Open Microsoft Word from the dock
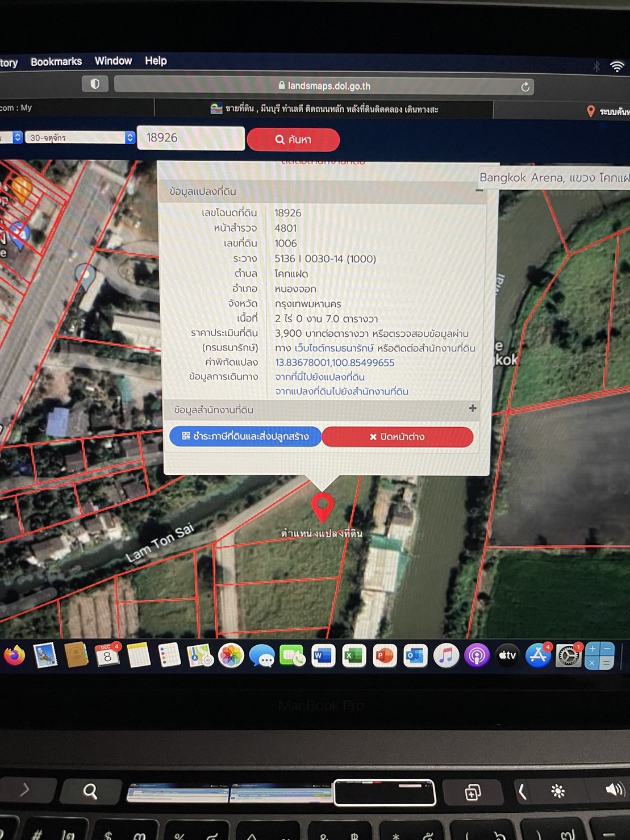The image size is (630, 840). tap(323, 657)
